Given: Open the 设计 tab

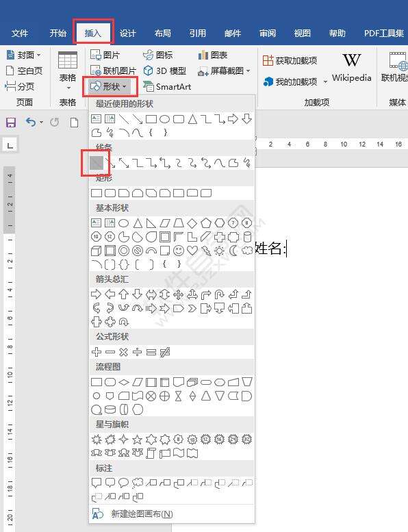Looking at the screenshot, I should (x=127, y=34).
